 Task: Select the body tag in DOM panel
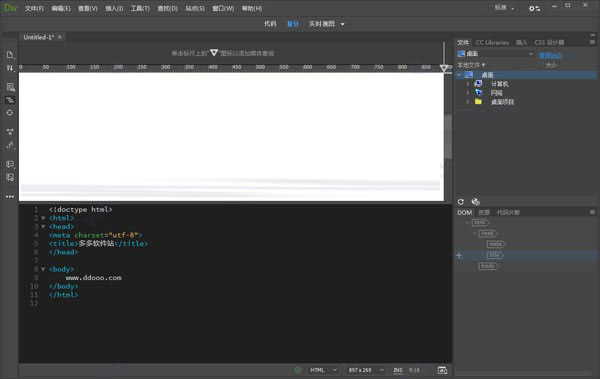[x=488, y=266]
